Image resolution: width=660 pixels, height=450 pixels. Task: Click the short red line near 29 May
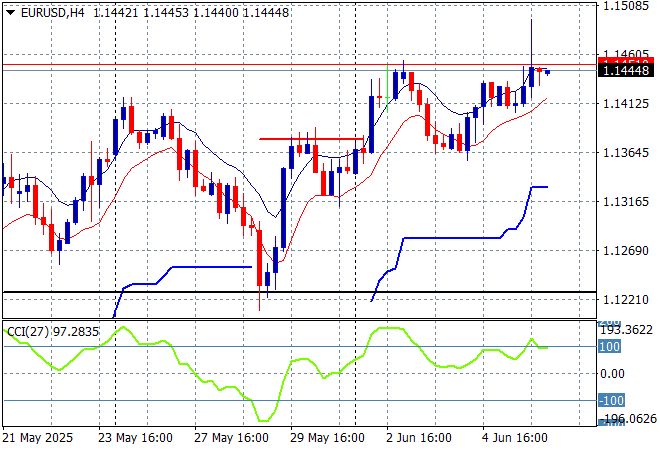(312, 139)
